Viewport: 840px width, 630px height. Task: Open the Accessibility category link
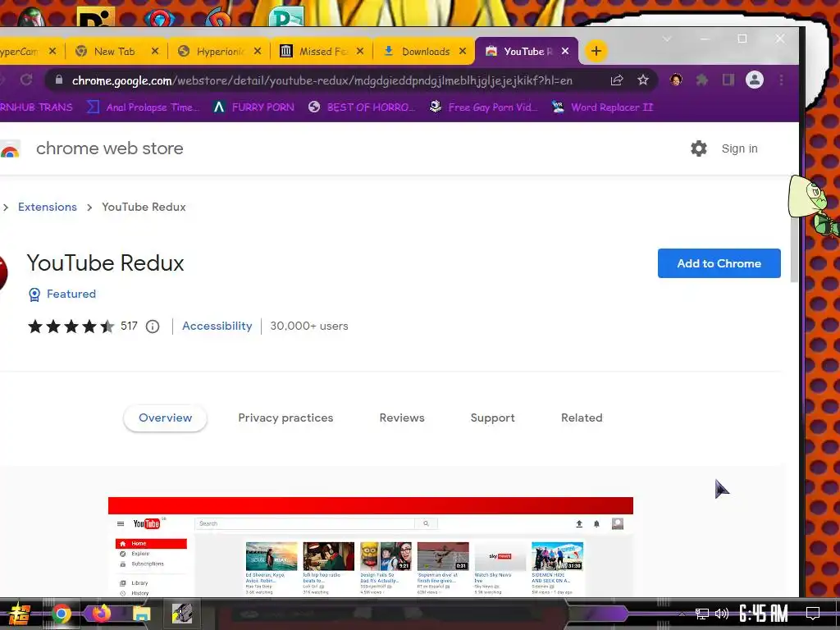click(x=217, y=326)
